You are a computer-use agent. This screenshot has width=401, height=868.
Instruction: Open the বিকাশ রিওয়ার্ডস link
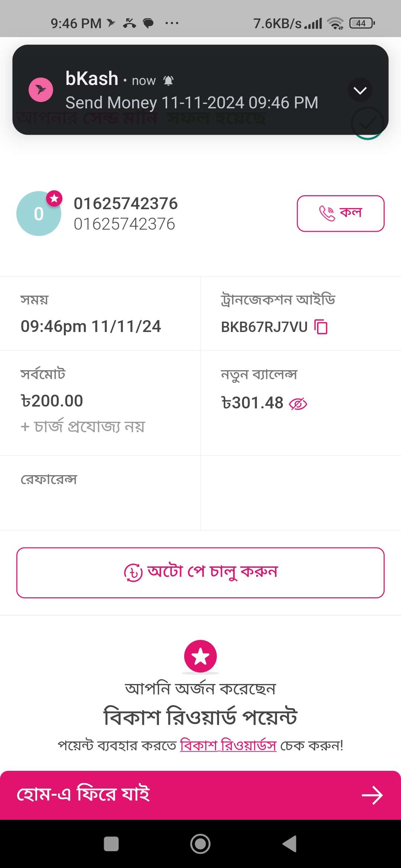[x=228, y=745]
